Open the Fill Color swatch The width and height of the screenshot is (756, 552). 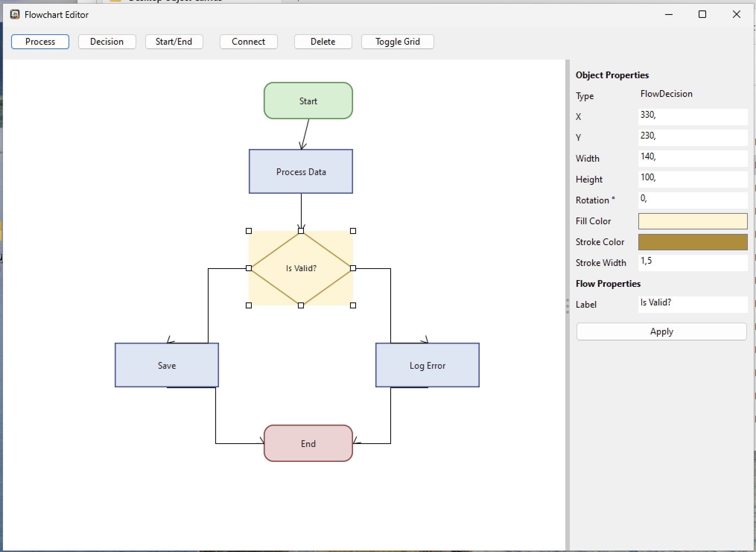tap(692, 221)
